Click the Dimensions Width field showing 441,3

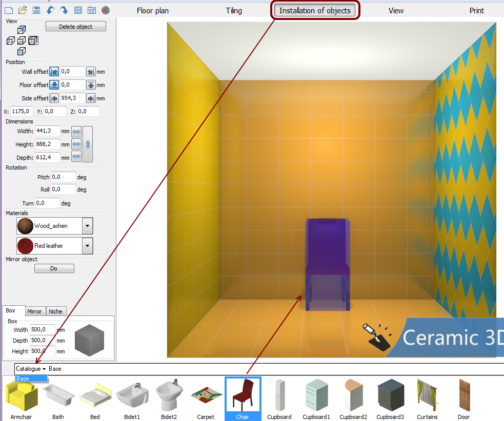48,131
